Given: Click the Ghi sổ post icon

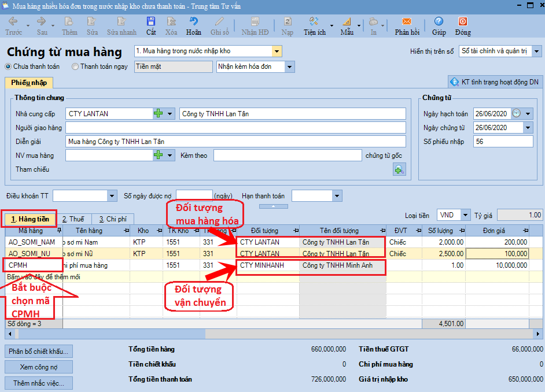Looking at the screenshot, I should [219, 26].
